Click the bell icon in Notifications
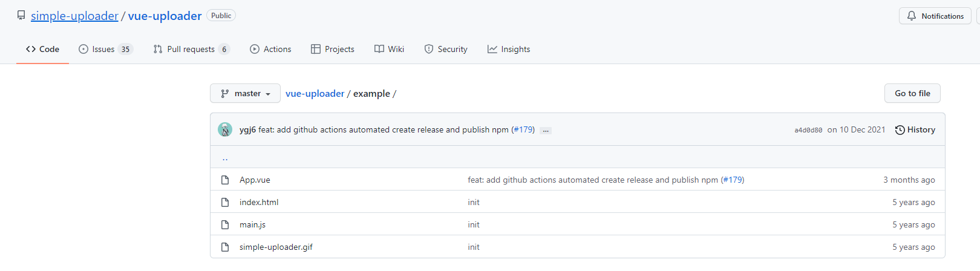The width and height of the screenshot is (980, 271). point(912,16)
